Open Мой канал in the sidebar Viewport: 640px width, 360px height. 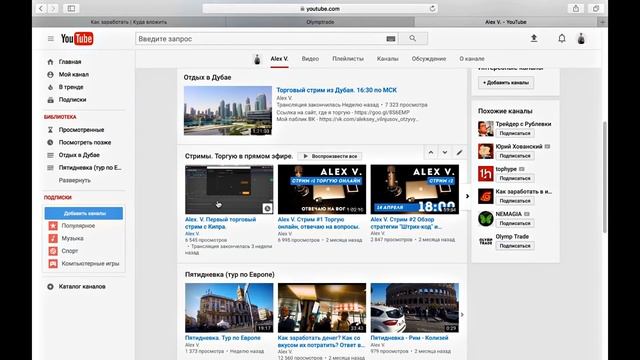point(73,74)
